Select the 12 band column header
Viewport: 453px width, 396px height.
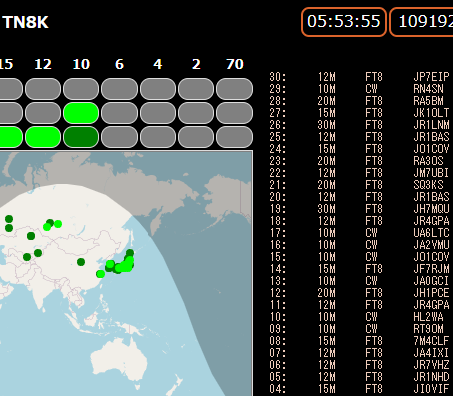click(x=43, y=64)
